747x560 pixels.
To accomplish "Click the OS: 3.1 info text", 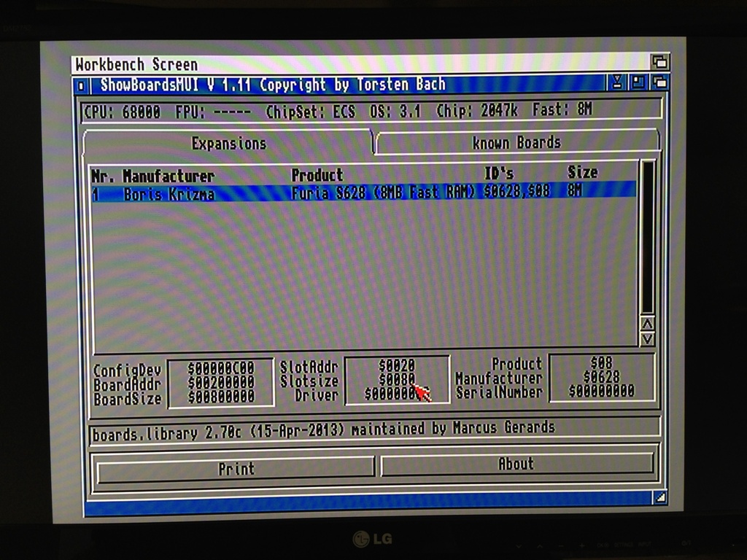I will [x=395, y=111].
